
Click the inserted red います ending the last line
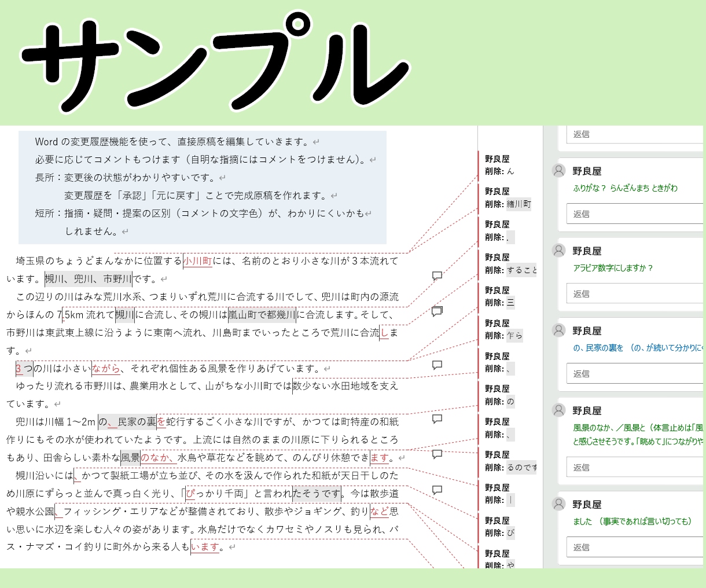pos(205,547)
